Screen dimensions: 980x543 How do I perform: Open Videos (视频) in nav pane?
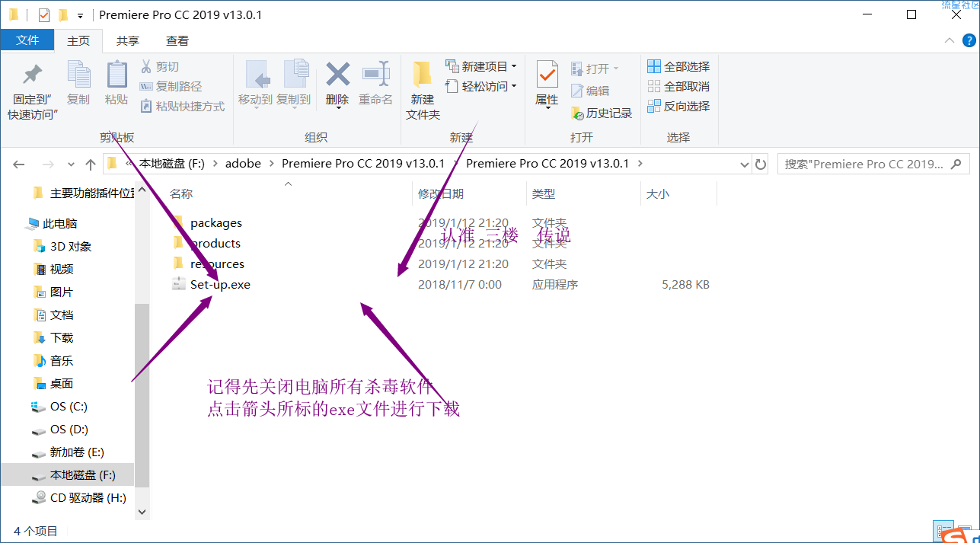point(54,270)
